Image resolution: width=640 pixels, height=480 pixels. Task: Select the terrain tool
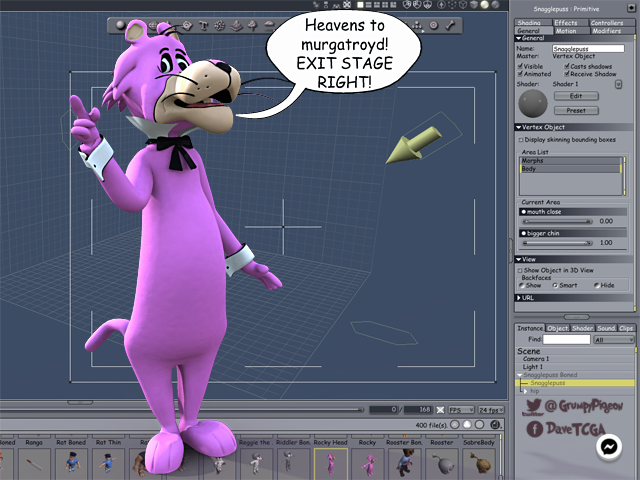236,26
